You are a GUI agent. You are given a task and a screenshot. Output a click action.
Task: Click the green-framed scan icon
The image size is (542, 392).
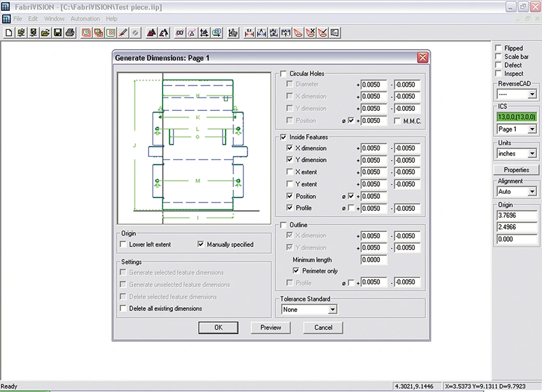[x=111, y=33]
